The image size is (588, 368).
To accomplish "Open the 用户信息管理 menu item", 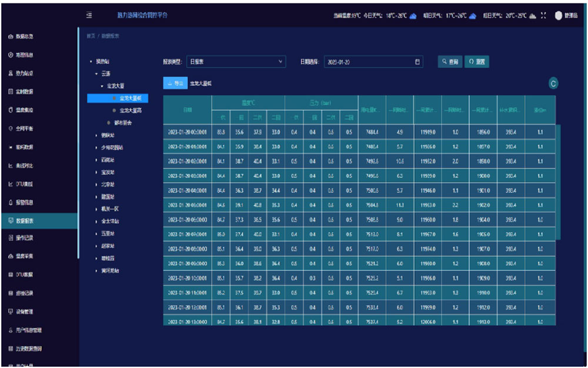I will (39, 330).
